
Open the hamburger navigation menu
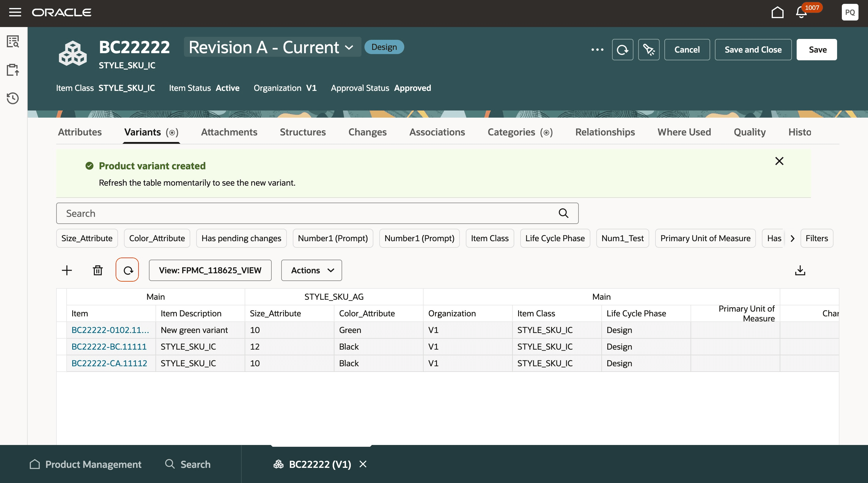click(x=15, y=12)
